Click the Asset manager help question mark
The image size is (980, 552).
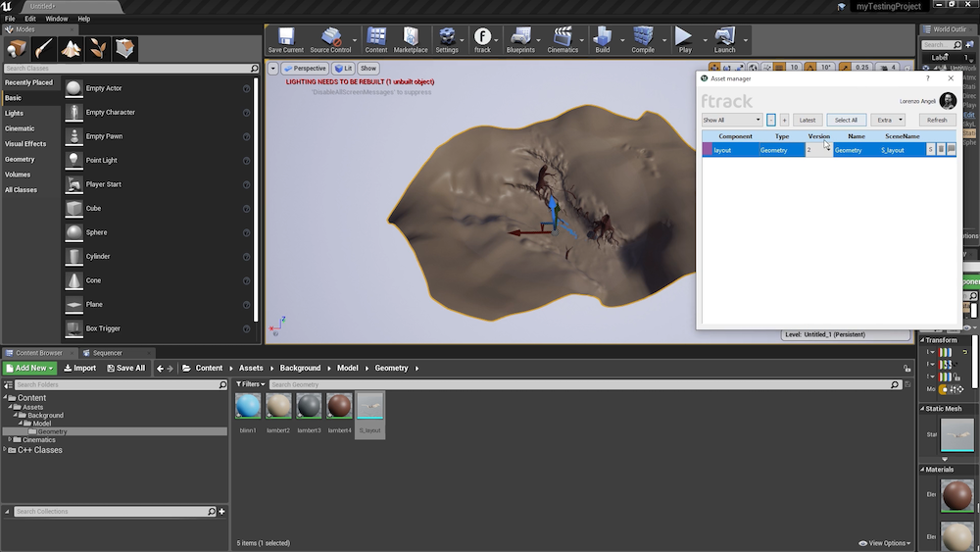pyautogui.click(x=927, y=78)
